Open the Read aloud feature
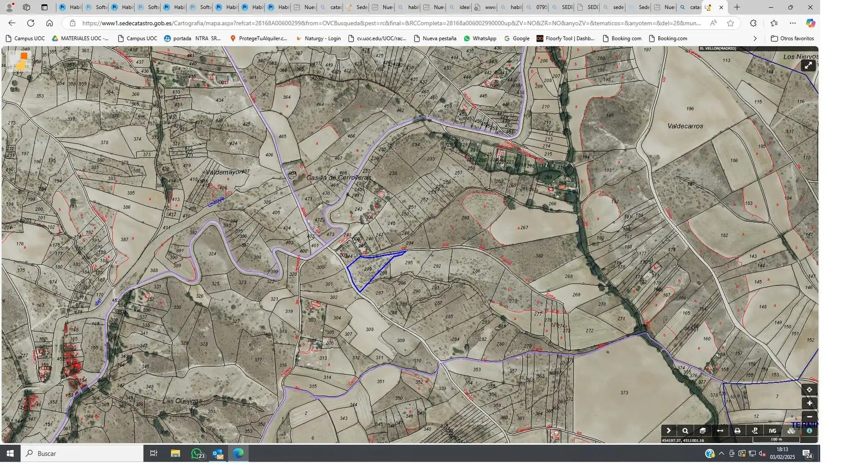 pyautogui.click(x=713, y=23)
